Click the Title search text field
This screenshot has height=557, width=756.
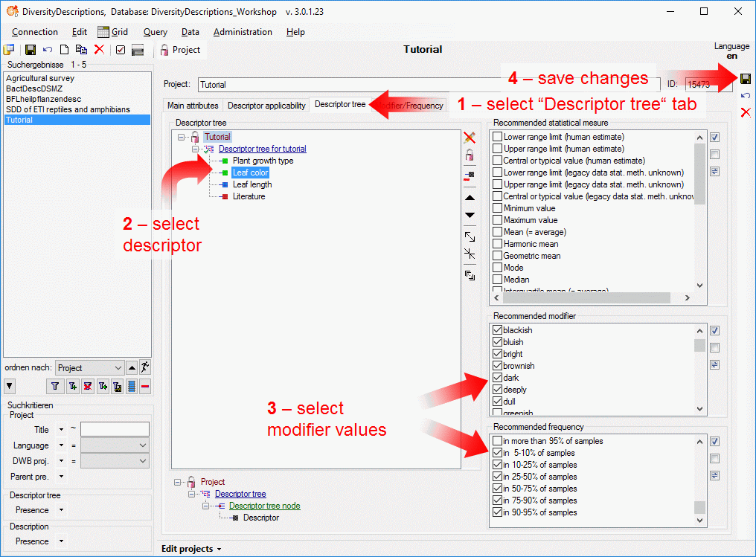pos(115,429)
